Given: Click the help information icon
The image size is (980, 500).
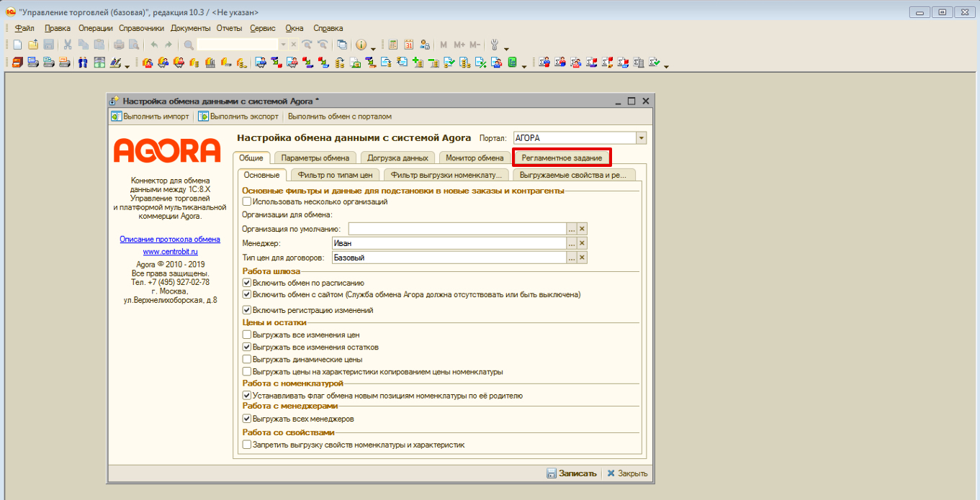Looking at the screenshot, I should tap(361, 45).
